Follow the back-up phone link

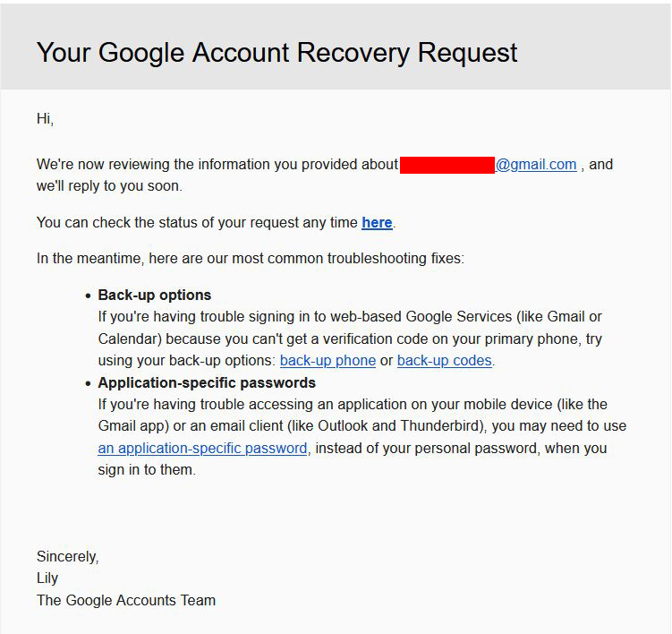[327, 361]
